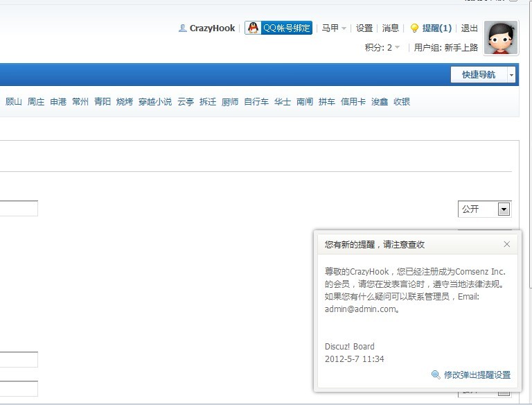Open the 南闸 tag link
Screen dimensions: 532x405
coord(305,101)
